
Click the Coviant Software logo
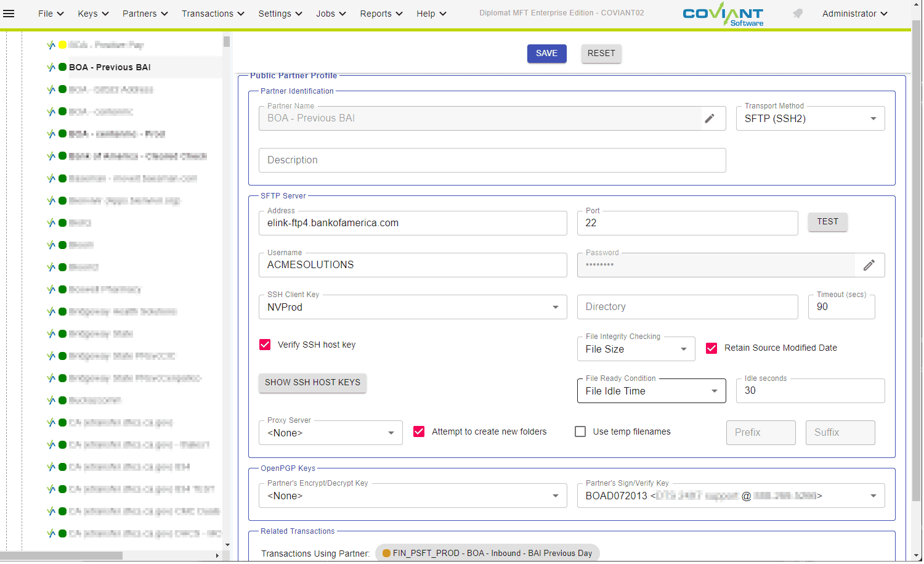coord(723,14)
